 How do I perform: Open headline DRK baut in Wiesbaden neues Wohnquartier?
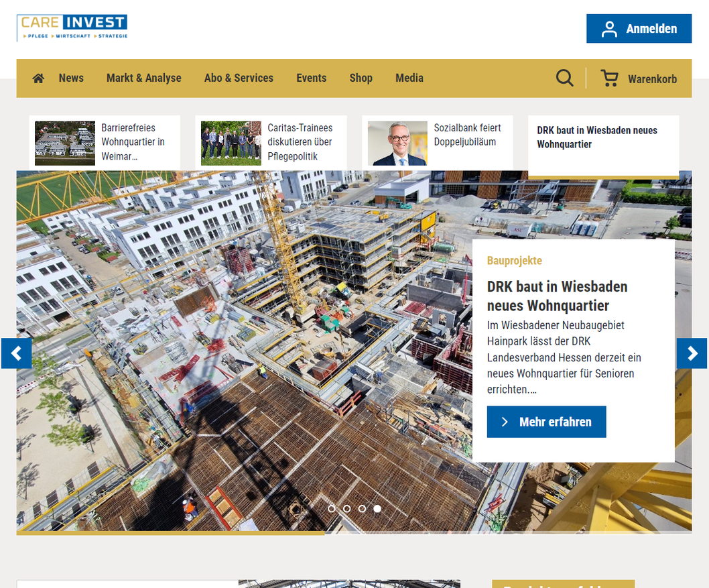(557, 296)
